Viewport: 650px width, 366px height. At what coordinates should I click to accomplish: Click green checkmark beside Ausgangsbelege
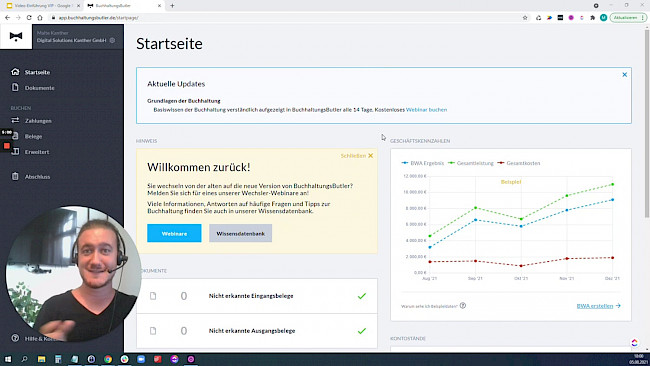pyautogui.click(x=362, y=331)
